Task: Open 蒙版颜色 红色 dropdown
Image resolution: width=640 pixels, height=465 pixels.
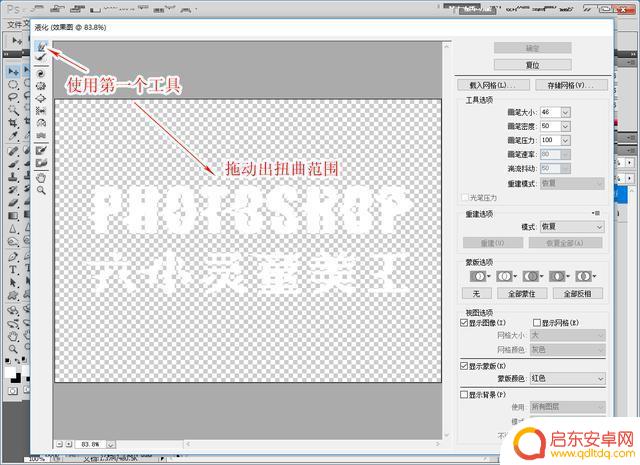Action: pos(568,378)
